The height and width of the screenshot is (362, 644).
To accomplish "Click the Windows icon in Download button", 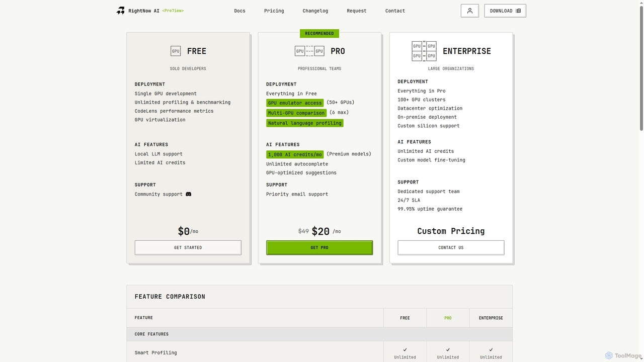I will (519, 11).
